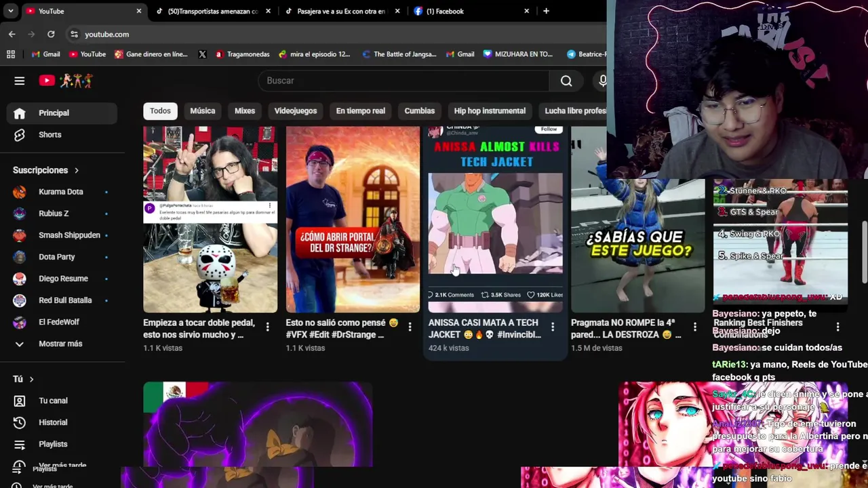868x488 pixels.
Task: Open Dota Party subscription
Action: [62, 257]
